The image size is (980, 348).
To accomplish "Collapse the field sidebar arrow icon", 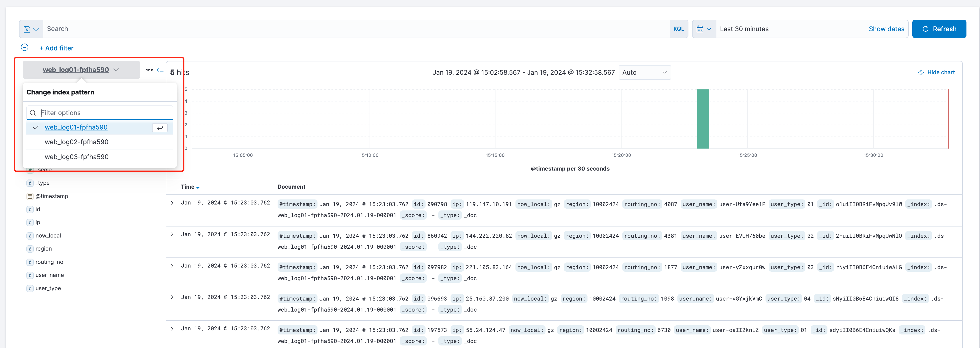I will [161, 70].
